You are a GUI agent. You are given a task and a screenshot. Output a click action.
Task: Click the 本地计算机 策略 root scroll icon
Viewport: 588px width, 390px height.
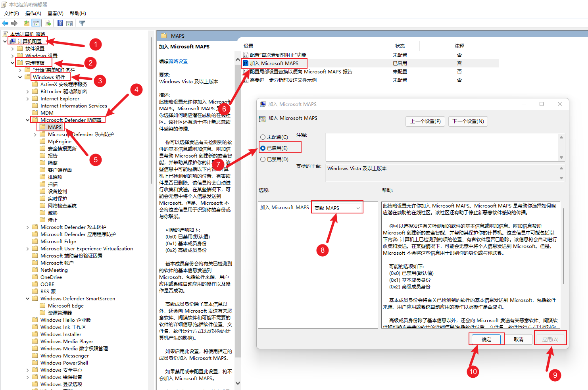(5, 34)
